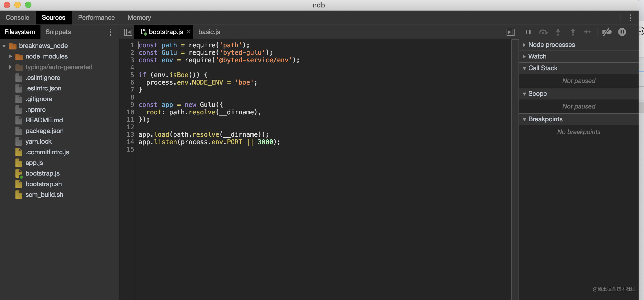Select the Filesystem tab
This screenshot has height=300, width=644.
pyautogui.click(x=20, y=32)
